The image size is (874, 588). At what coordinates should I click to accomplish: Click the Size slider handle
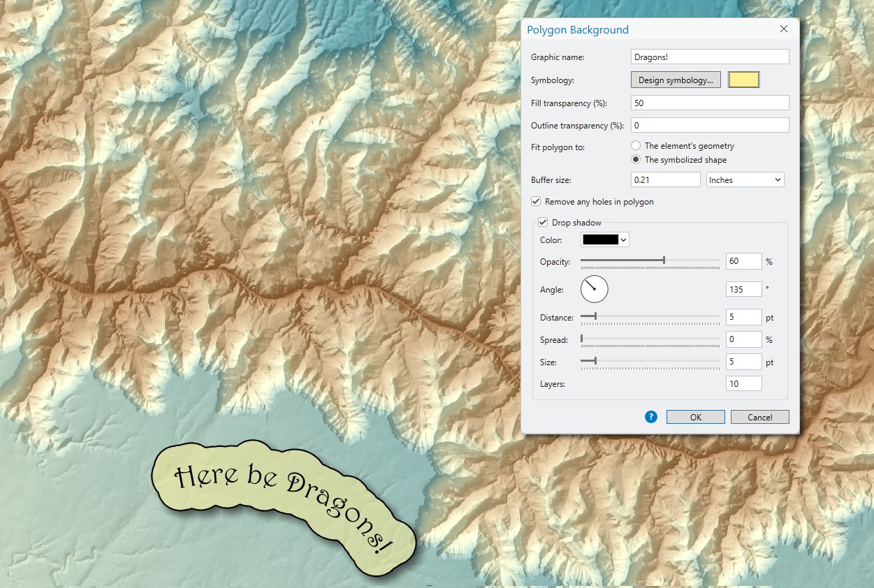[595, 361]
